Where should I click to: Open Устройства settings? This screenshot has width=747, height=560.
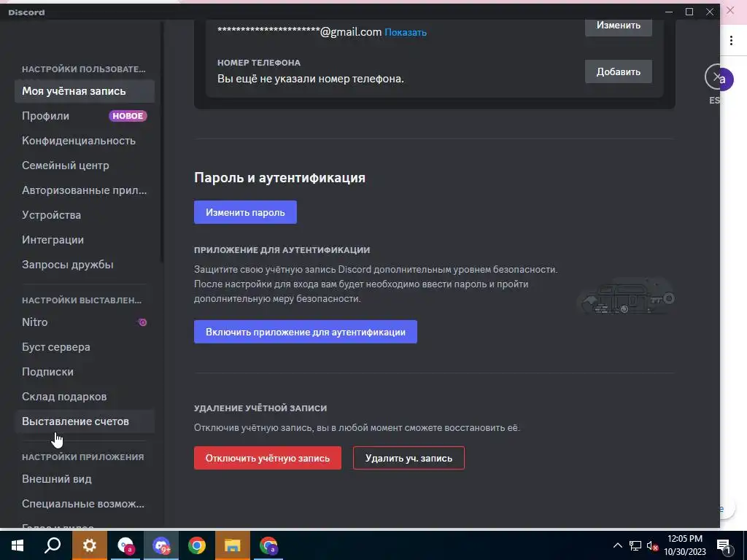click(85, 215)
